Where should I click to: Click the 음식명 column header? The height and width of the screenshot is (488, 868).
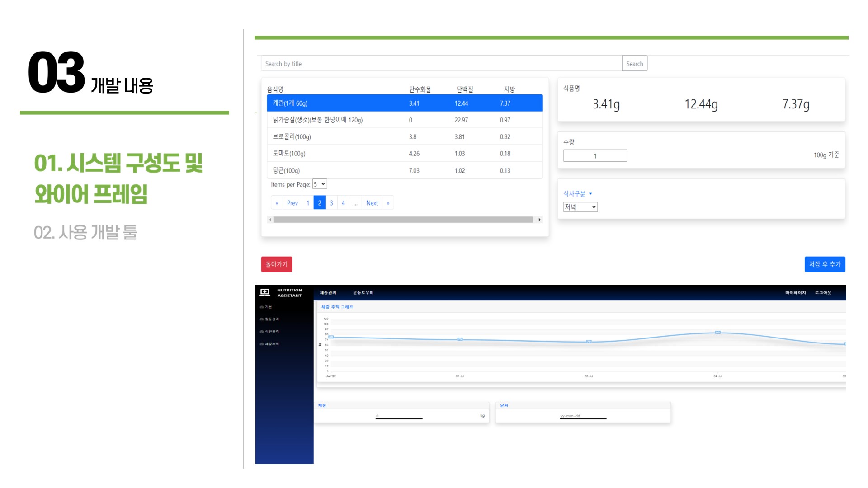275,89
